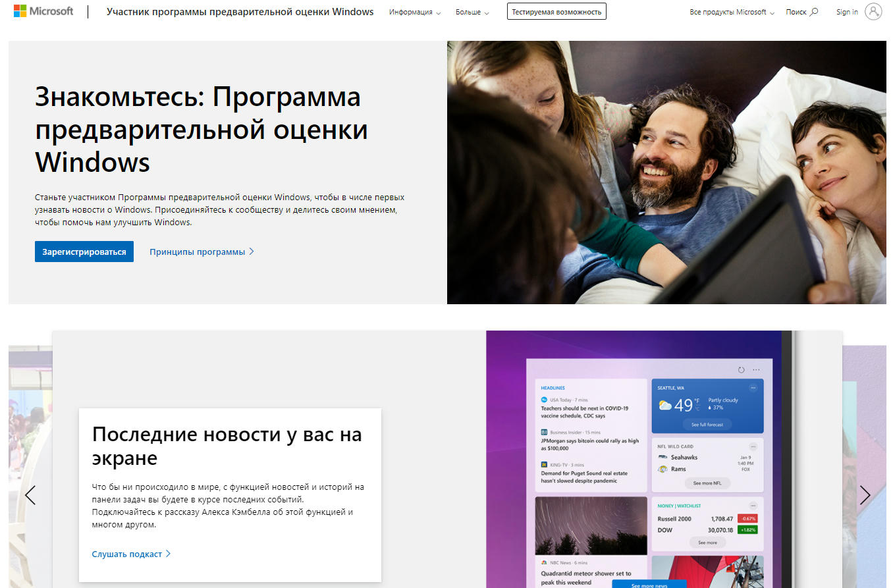Image resolution: width=893 pixels, height=588 pixels.
Task: Click the hero photo of the family
Action: pos(666,173)
